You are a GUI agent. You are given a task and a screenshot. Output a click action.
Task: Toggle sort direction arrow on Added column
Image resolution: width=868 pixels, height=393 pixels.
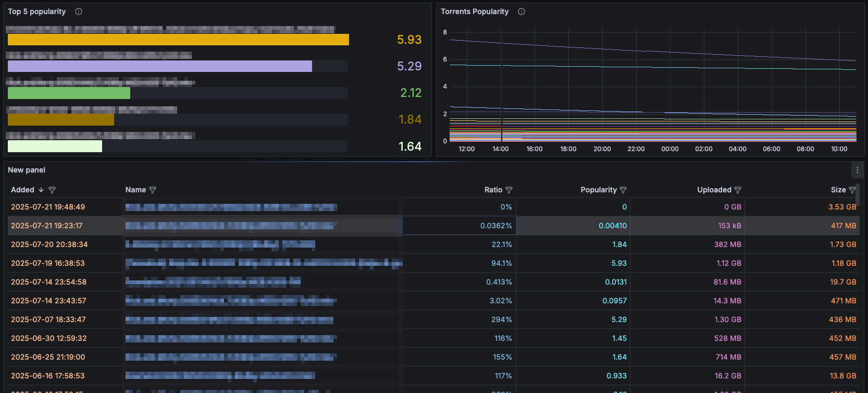(41, 190)
